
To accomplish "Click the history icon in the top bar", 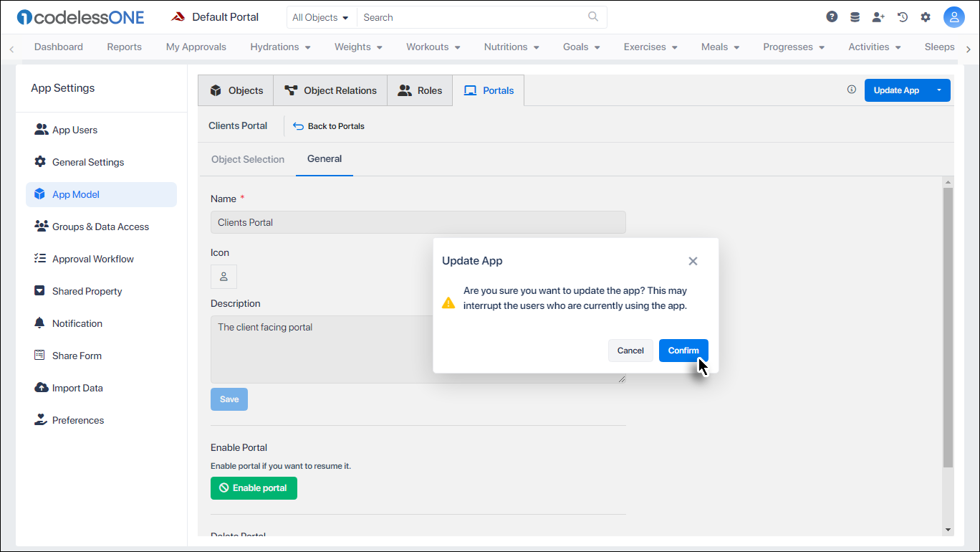I will [903, 16].
